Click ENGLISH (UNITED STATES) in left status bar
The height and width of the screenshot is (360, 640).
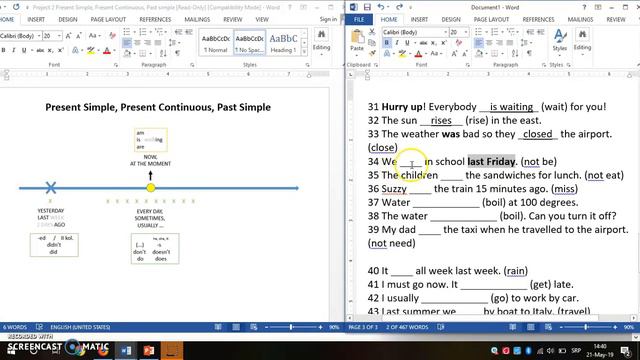click(x=80, y=327)
